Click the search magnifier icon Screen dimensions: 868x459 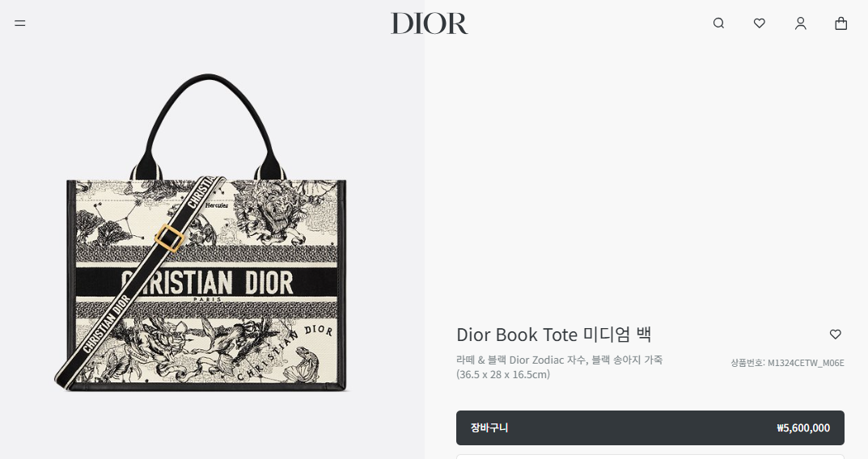click(718, 23)
